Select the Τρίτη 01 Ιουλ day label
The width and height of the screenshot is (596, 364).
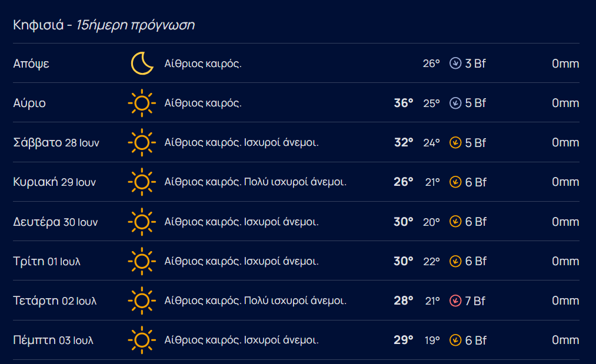tap(46, 261)
